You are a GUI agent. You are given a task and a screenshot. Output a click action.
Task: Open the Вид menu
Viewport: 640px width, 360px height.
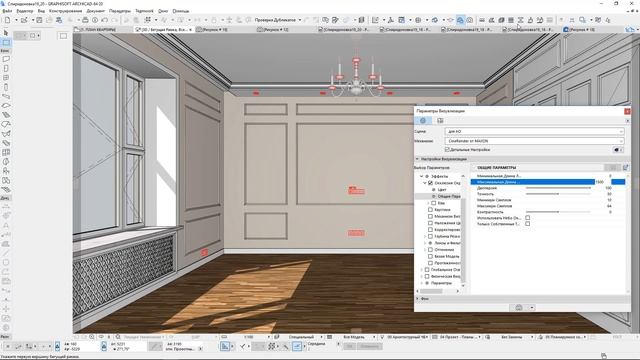tap(41, 11)
